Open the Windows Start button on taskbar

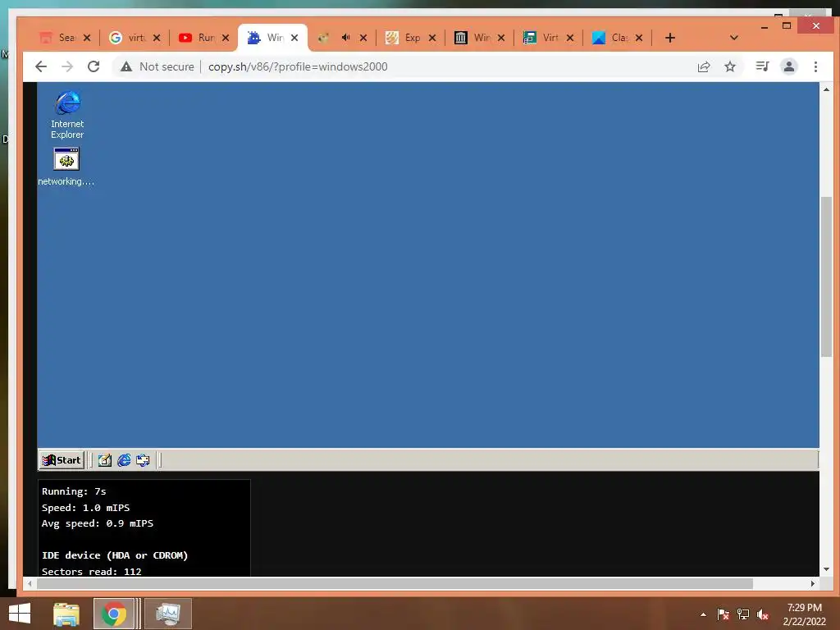pos(20,614)
